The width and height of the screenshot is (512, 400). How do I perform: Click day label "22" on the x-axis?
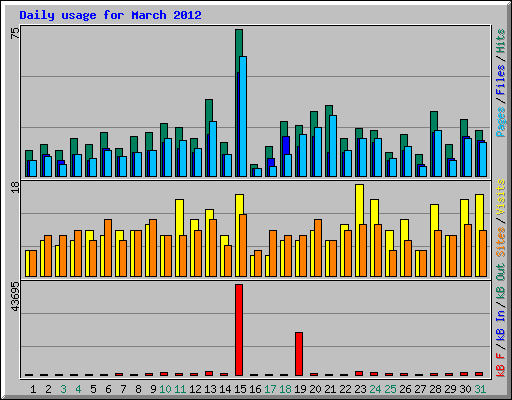coord(345,389)
